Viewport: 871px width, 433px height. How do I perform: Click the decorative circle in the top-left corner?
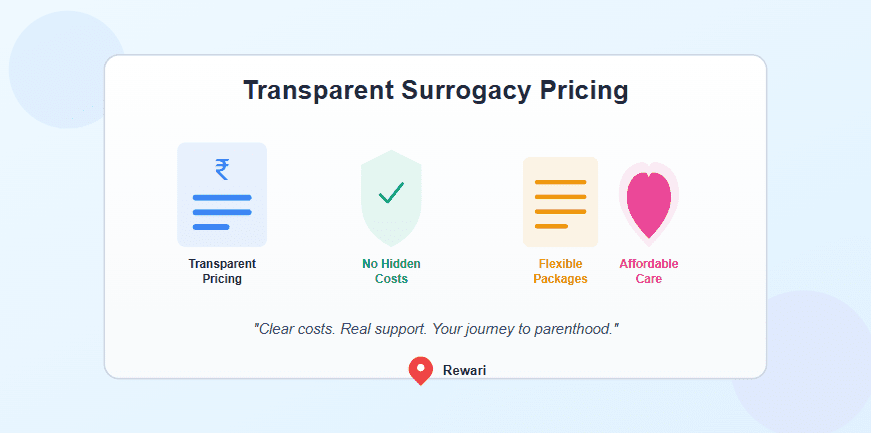tap(60, 65)
